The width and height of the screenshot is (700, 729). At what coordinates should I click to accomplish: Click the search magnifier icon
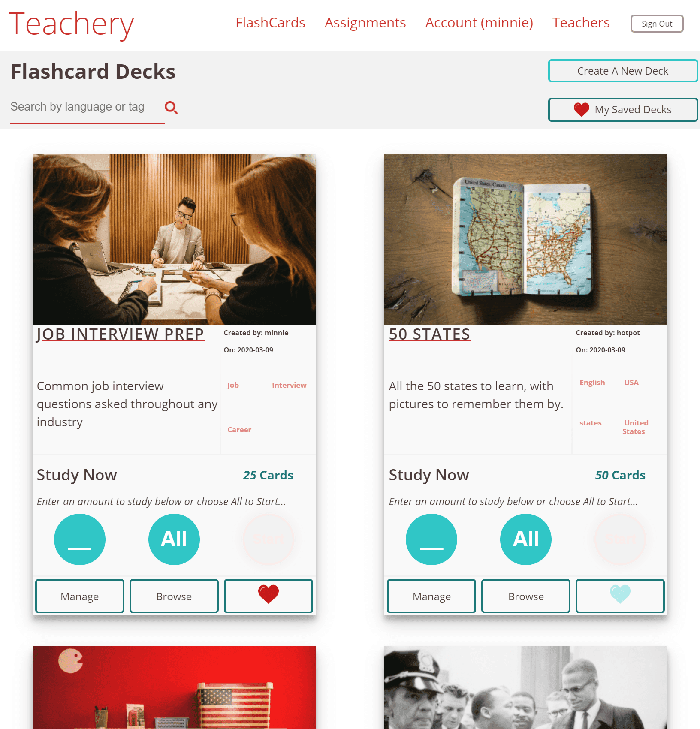pyautogui.click(x=171, y=107)
